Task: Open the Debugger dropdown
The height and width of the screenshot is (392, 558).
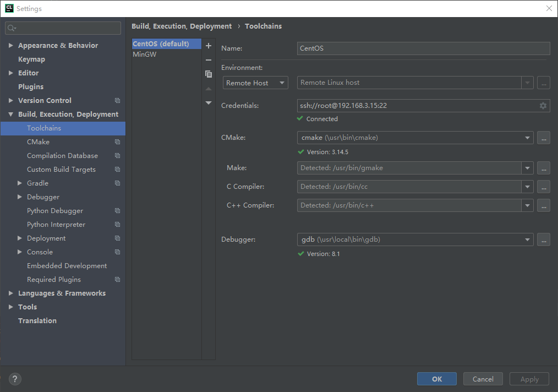Action: point(527,239)
